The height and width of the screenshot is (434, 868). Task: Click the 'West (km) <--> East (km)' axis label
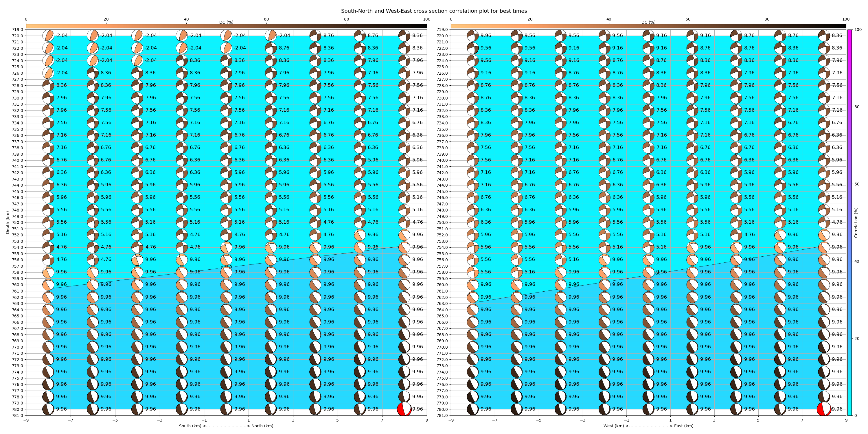[648, 426]
